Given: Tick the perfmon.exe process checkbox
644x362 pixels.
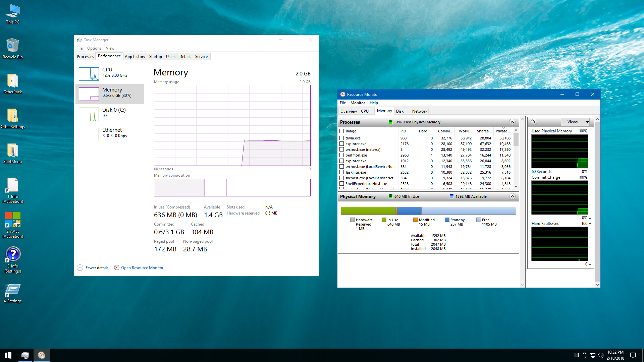Looking at the screenshot, I should (341, 155).
